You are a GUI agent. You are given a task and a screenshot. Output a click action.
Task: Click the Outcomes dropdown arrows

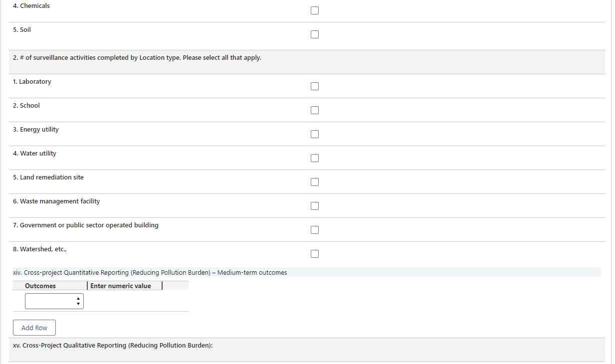tap(78, 301)
